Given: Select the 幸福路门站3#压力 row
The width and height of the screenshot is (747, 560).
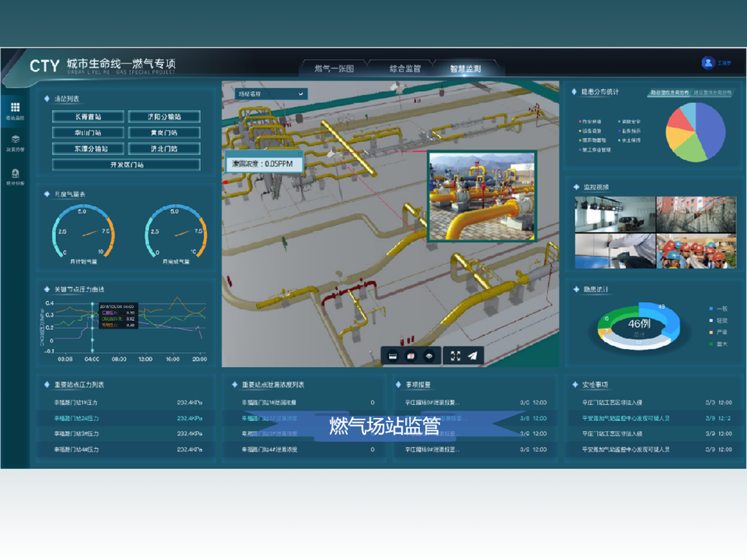Looking at the screenshot, I should (x=126, y=434).
